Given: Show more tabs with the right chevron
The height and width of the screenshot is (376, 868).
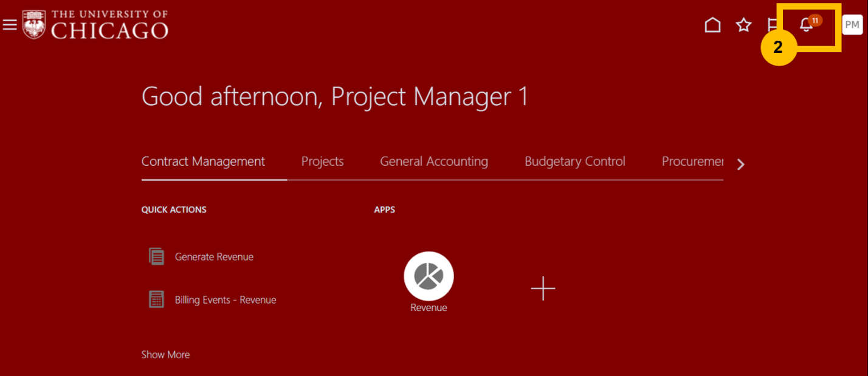Looking at the screenshot, I should coord(740,165).
